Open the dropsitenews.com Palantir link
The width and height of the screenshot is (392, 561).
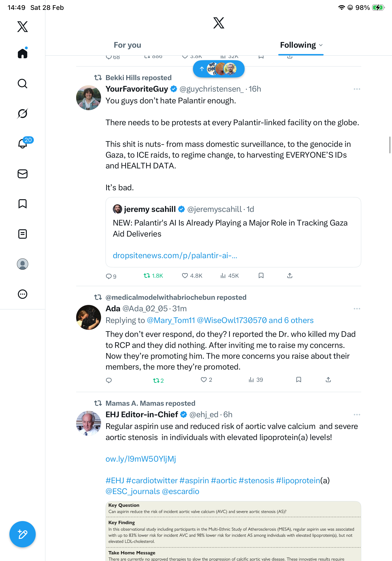click(x=175, y=255)
